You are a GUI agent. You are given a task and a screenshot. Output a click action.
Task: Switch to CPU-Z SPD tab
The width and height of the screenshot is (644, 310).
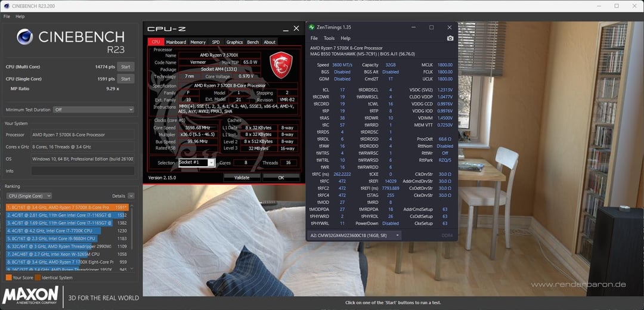click(x=216, y=42)
